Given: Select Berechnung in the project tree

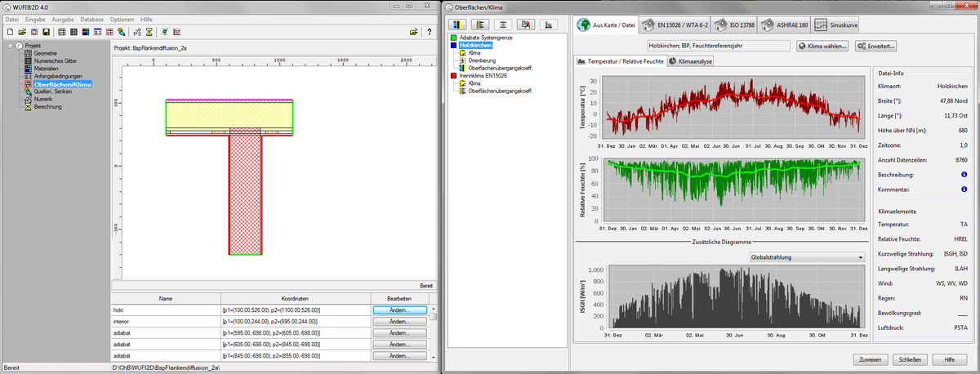Looking at the screenshot, I should [x=48, y=107].
